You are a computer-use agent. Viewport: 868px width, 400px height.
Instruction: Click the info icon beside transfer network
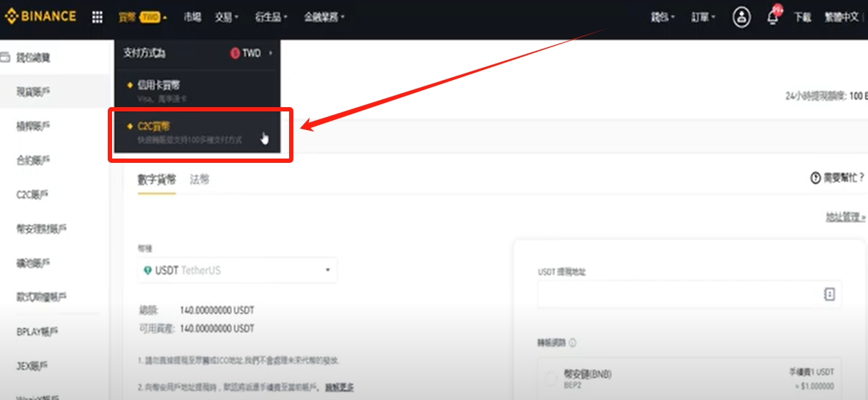[x=572, y=343]
